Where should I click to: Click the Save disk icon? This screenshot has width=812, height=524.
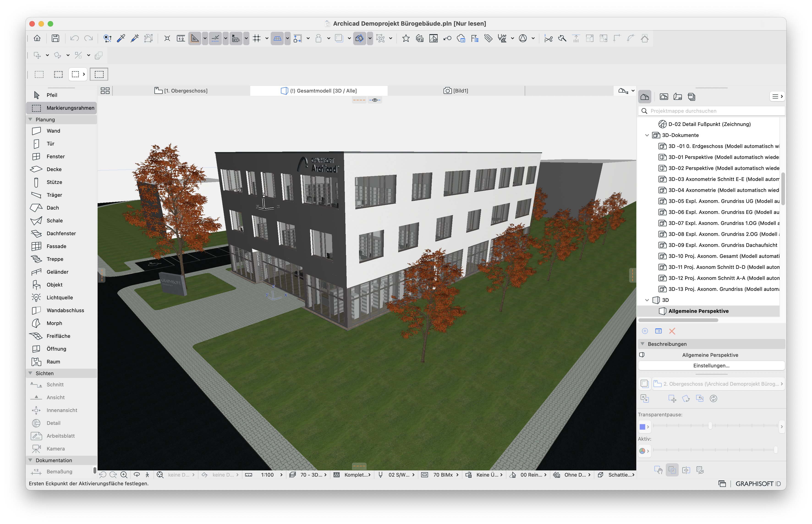click(55, 38)
